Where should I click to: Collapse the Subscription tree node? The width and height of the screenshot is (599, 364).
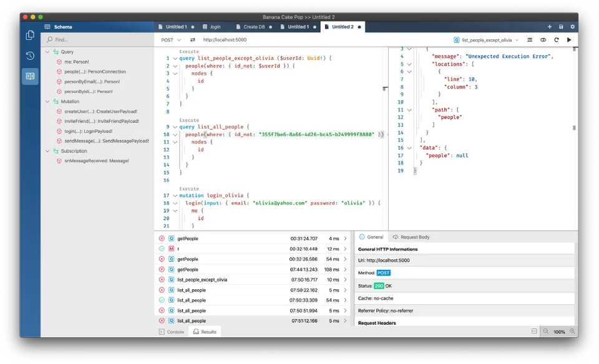point(47,151)
